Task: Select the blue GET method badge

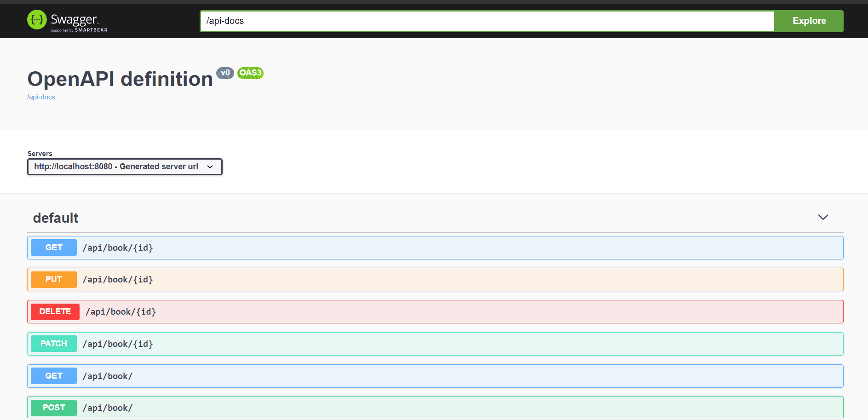Action: pyautogui.click(x=53, y=247)
